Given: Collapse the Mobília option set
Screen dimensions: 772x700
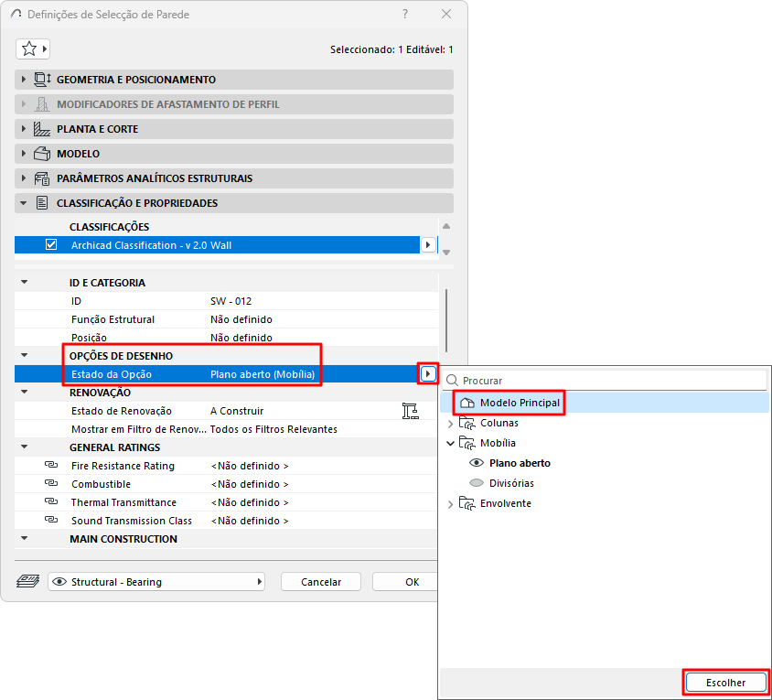Looking at the screenshot, I should [x=450, y=444].
